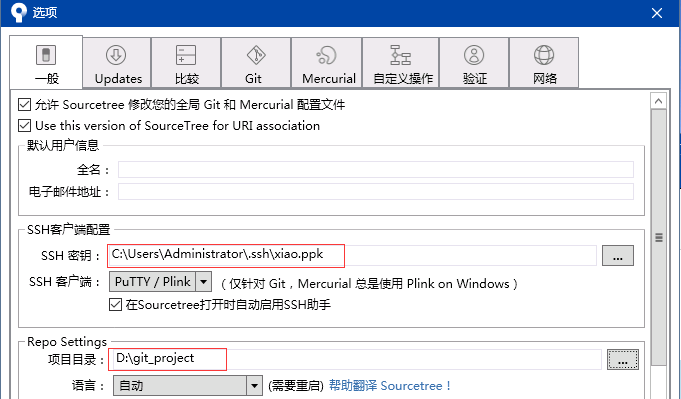Open the 帮助翻译 Sourcetree link

[390, 386]
